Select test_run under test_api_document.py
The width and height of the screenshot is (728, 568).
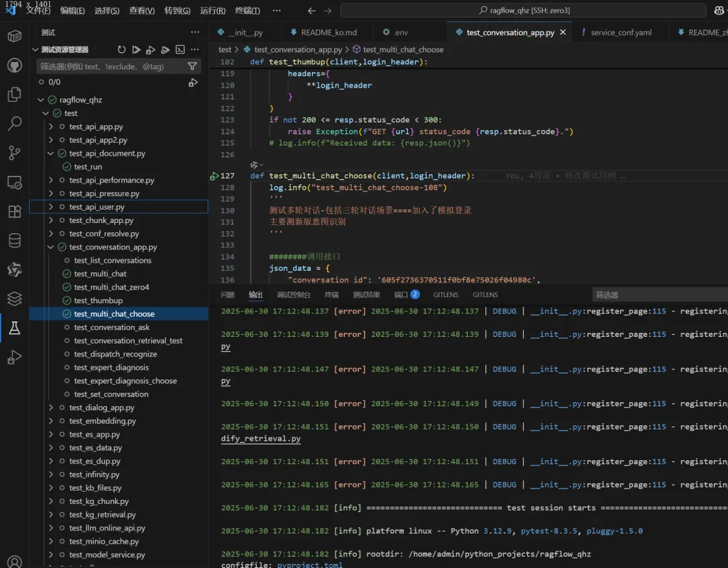tap(88, 166)
